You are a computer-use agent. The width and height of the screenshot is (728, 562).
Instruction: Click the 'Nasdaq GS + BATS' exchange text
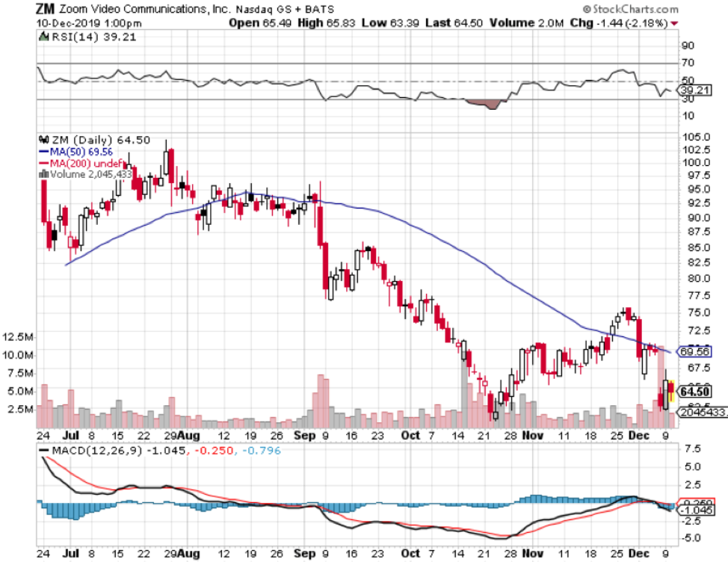285,9
